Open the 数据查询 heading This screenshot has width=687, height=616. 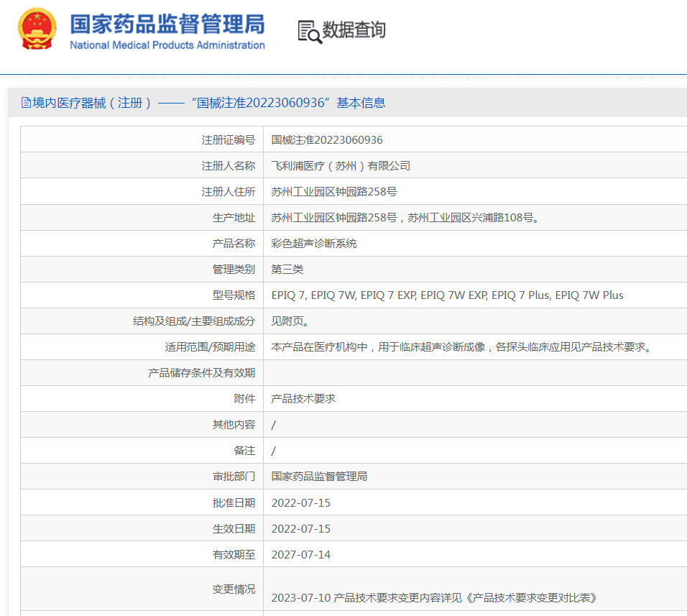pos(354,29)
